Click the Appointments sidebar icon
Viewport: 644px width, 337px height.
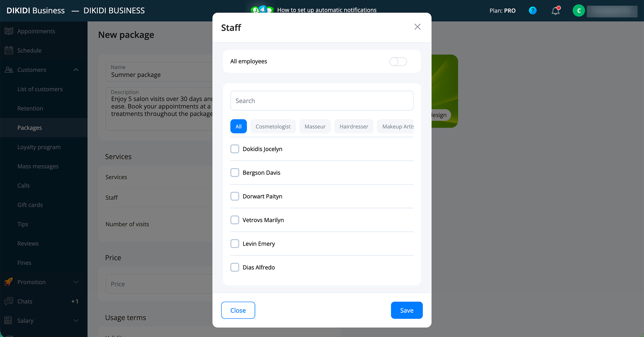[9, 31]
